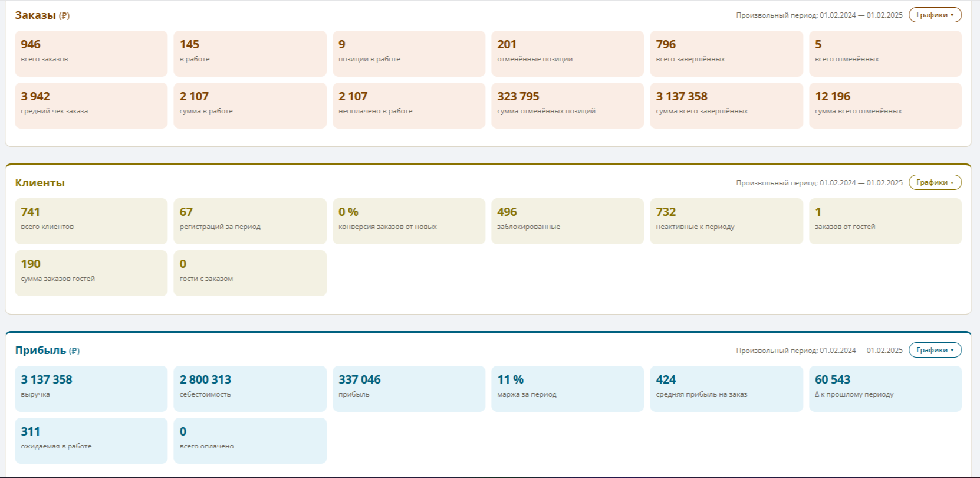Click the Клиенты section heading
The height and width of the screenshot is (478, 980).
(40, 183)
